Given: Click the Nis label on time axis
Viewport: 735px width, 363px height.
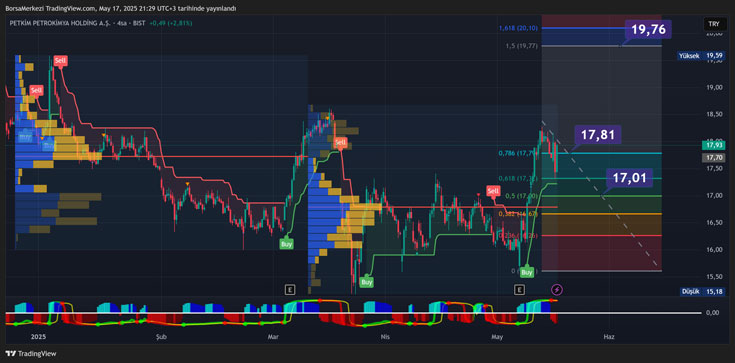Looking at the screenshot, I should pyautogui.click(x=385, y=337).
